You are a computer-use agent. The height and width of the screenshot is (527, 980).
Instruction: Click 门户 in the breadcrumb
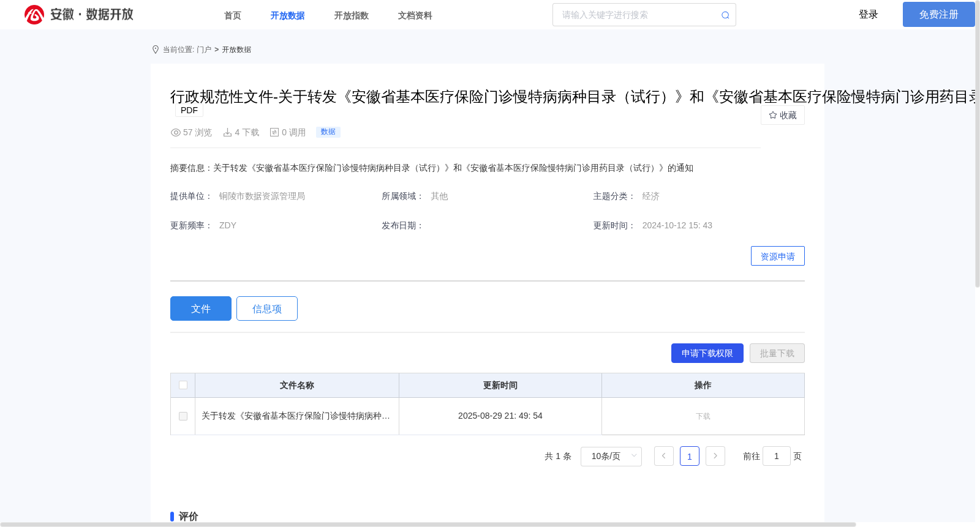click(204, 50)
